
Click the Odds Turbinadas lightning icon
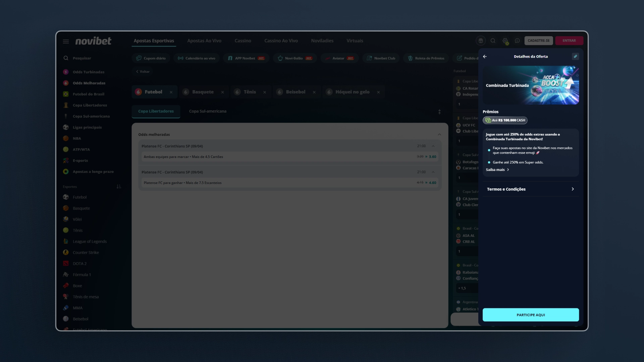(x=66, y=72)
